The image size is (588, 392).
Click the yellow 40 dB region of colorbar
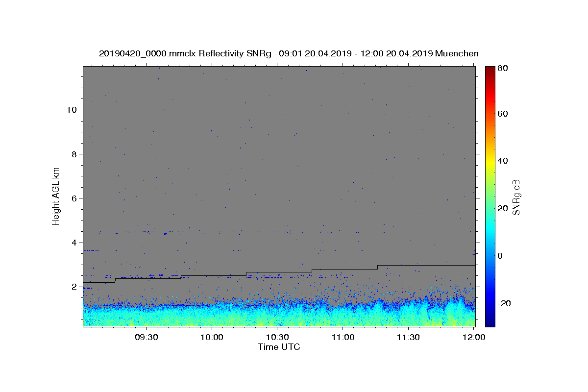click(490, 161)
